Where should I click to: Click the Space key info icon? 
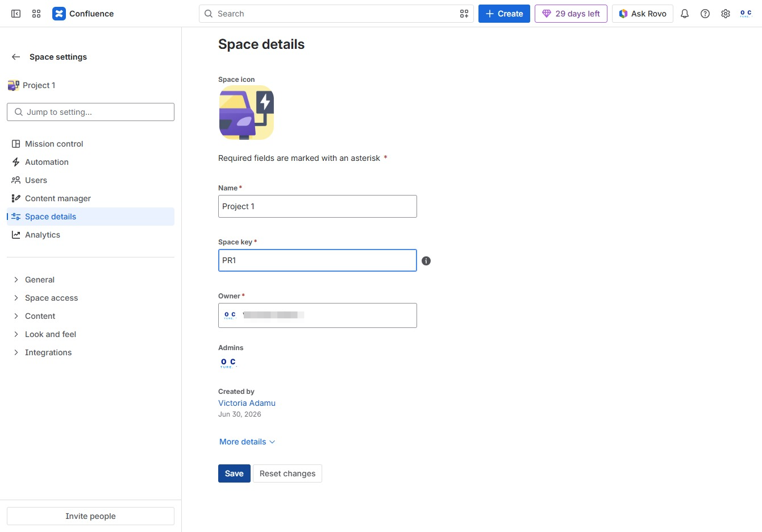426,261
